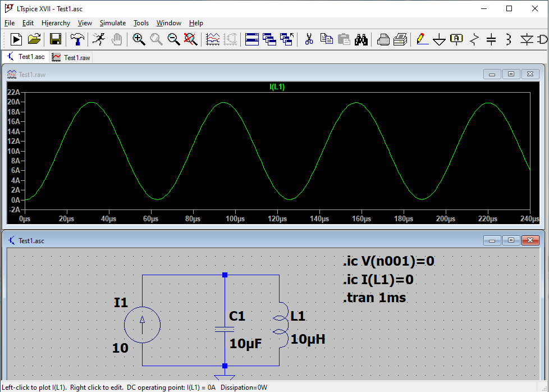The image size is (549, 392).
Task: Open Control Panel hammer icon
Action: [x=77, y=39]
